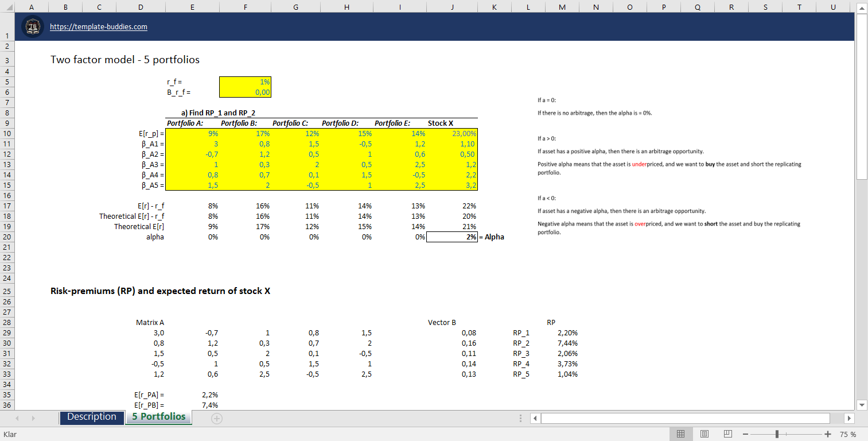Select column E header

tap(192, 7)
